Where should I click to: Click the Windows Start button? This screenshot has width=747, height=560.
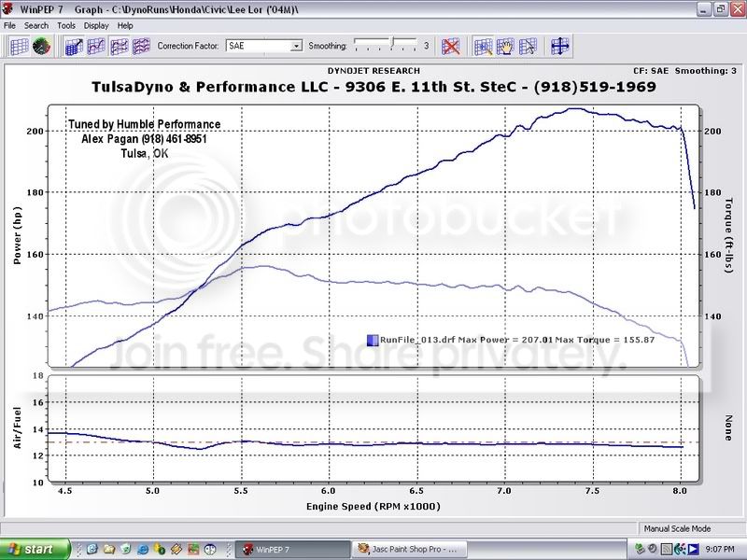click(34, 550)
